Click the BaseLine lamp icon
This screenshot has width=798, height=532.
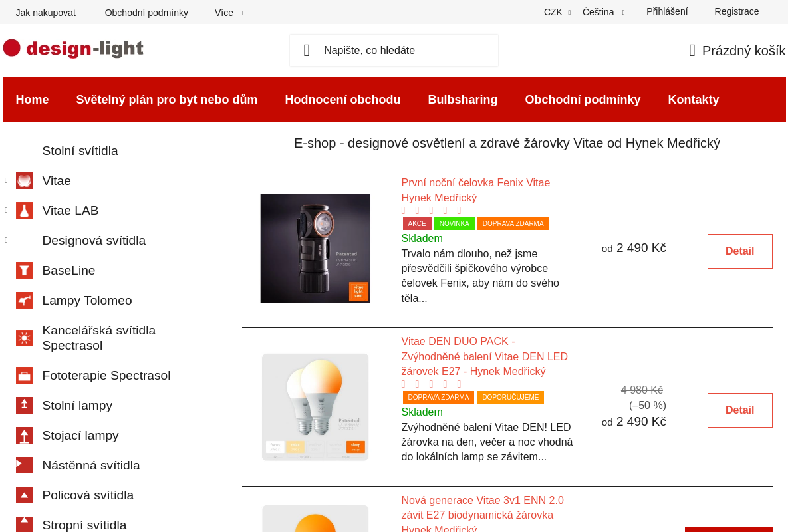(x=24, y=270)
